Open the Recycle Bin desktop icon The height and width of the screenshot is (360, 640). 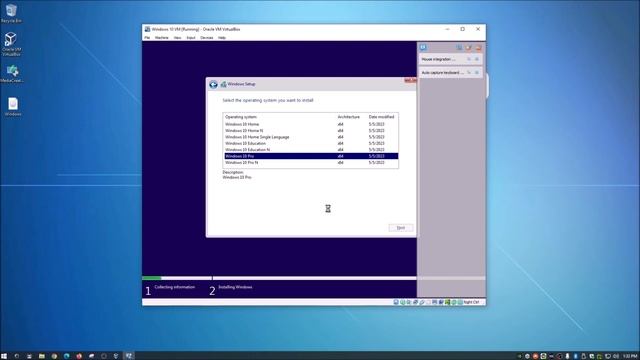[x=11, y=13]
